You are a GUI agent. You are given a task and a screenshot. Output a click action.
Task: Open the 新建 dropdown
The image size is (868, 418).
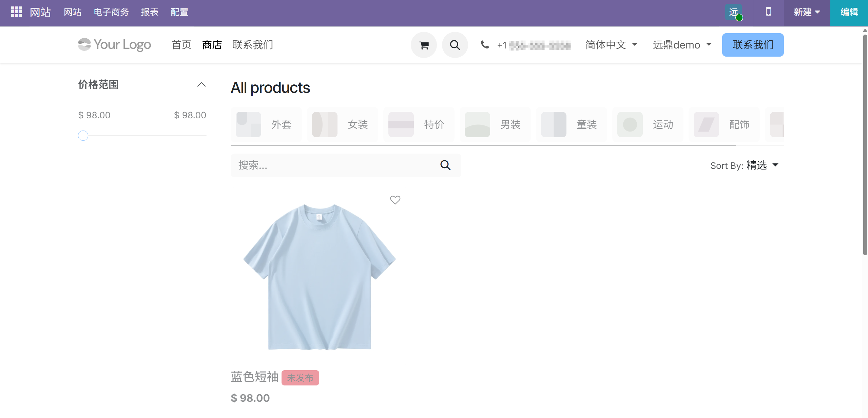pos(806,12)
